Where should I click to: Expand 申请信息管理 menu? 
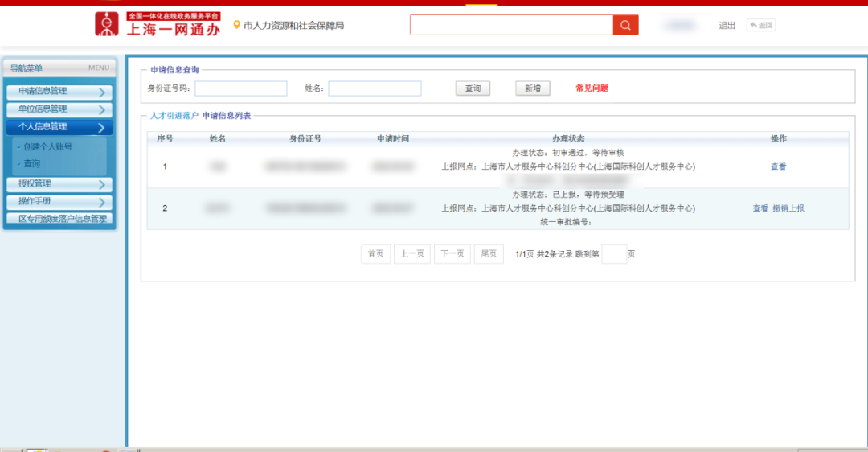tap(59, 92)
